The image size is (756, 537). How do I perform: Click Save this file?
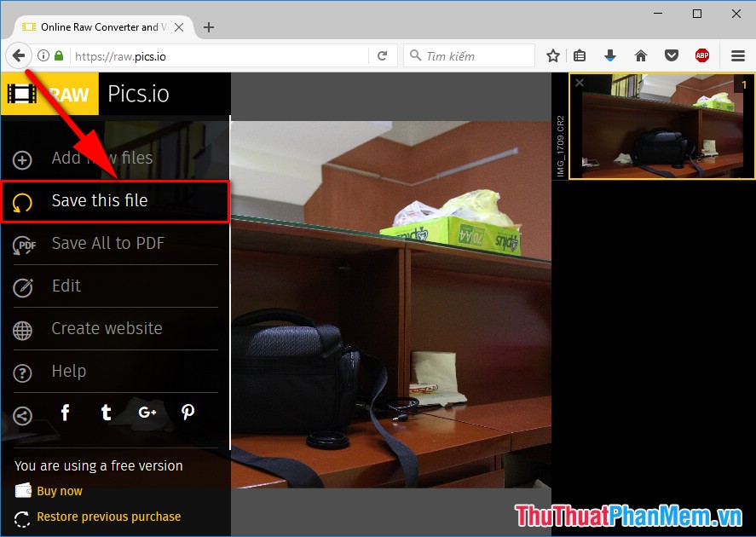click(100, 201)
